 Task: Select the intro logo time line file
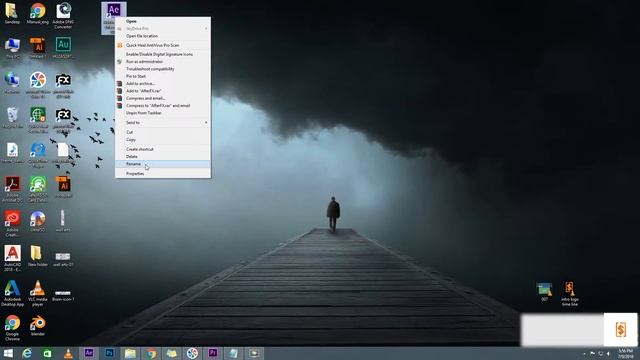(569, 293)
